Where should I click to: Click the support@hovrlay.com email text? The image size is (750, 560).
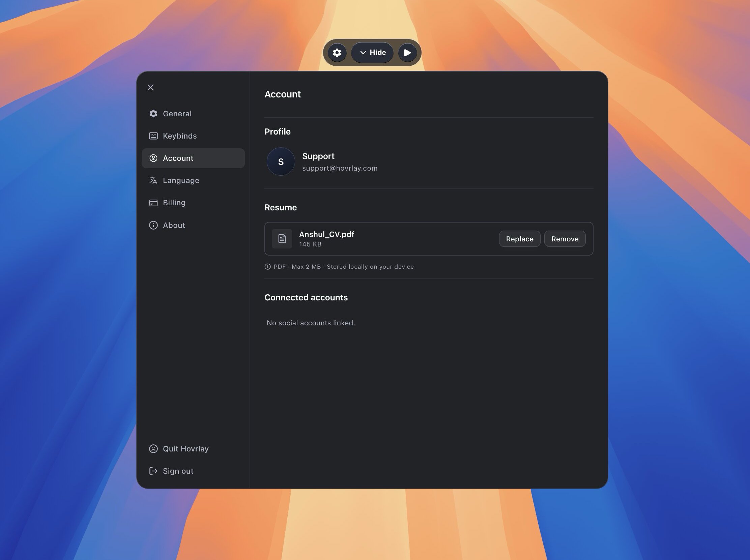[340, 168]
